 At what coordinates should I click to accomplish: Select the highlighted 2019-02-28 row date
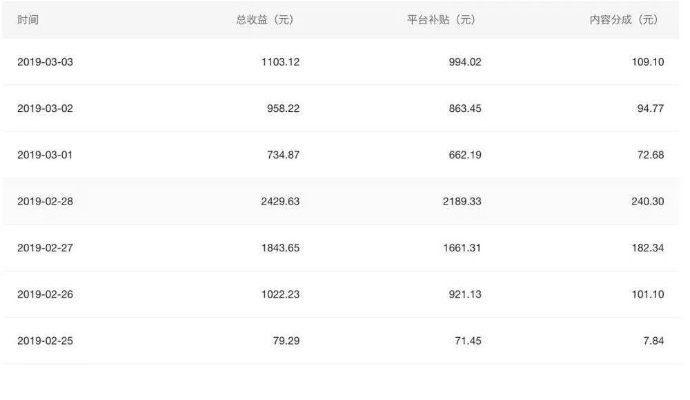(45, 202)
